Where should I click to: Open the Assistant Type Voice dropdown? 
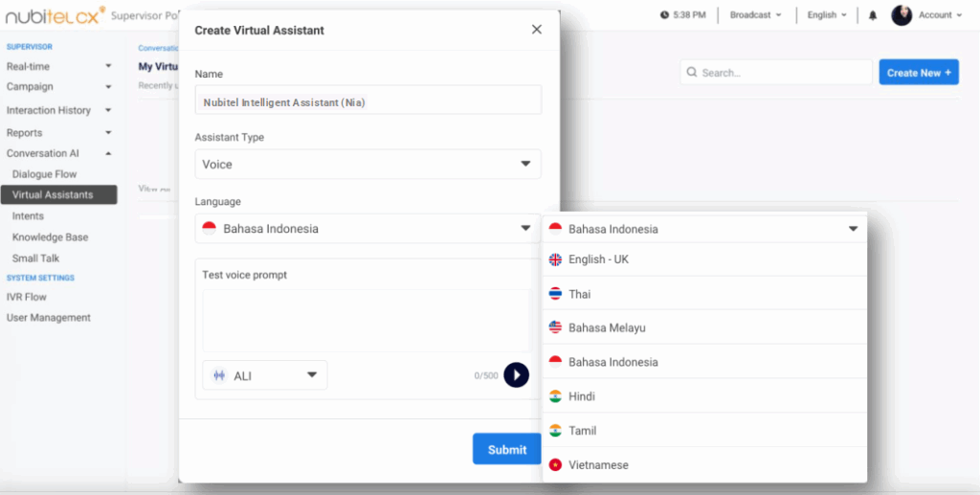tap(368, 164)
